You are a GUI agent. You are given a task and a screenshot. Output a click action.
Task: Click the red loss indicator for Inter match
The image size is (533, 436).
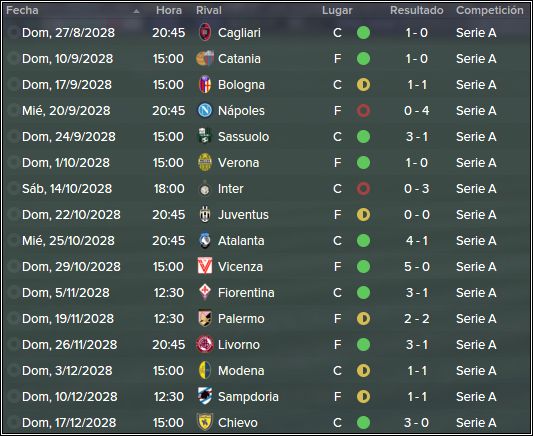pos(363,189)
